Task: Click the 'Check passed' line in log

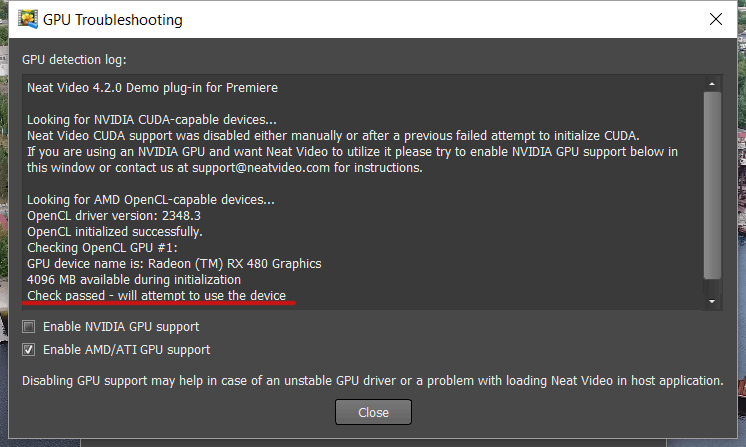Action: tap(157, 295)
